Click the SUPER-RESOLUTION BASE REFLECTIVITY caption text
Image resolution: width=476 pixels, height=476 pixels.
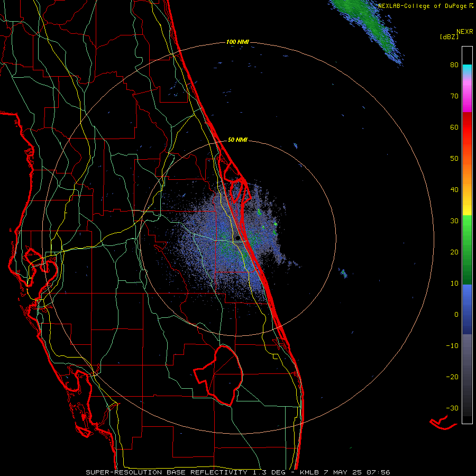[167, 472]
